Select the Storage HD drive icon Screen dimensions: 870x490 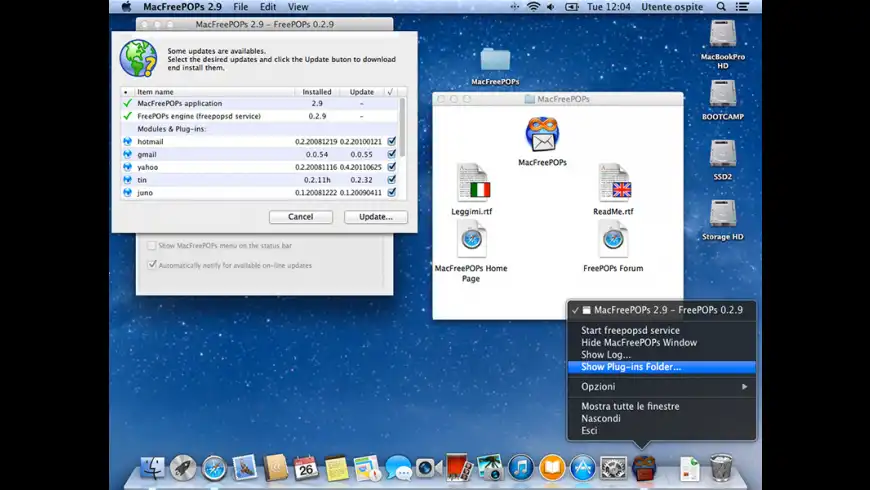tap(722, 214)
